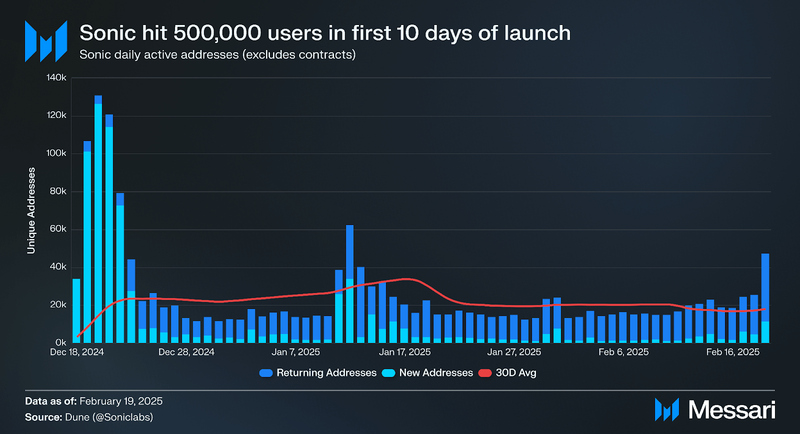Click the mid-January bar peaking above 60k
The width and height of the screenshot is (800, 434).
349,284
